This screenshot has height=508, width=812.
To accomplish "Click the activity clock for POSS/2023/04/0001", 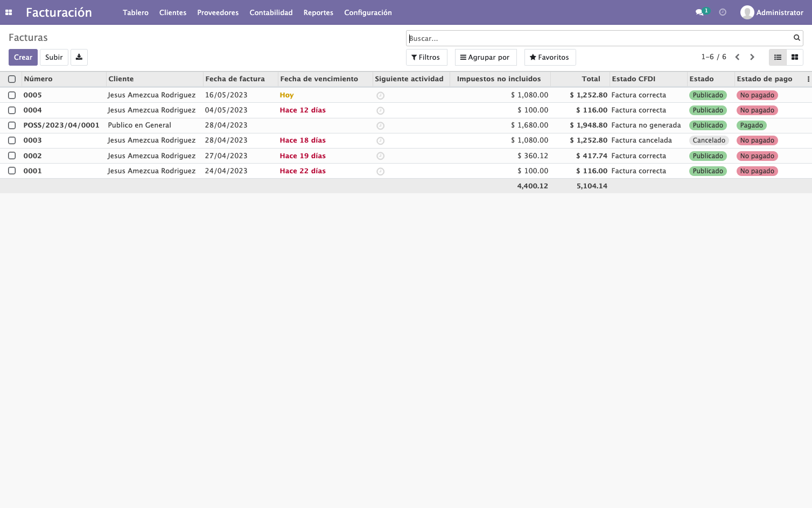I will (380, 126).
